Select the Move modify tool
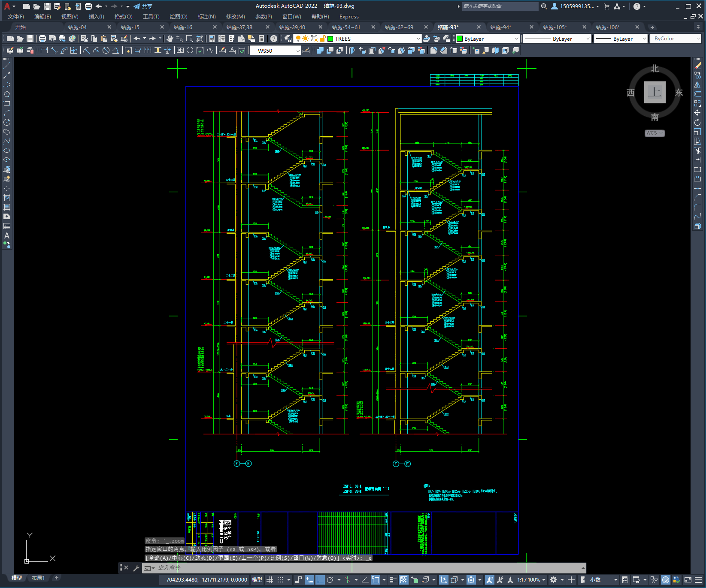 697,113
